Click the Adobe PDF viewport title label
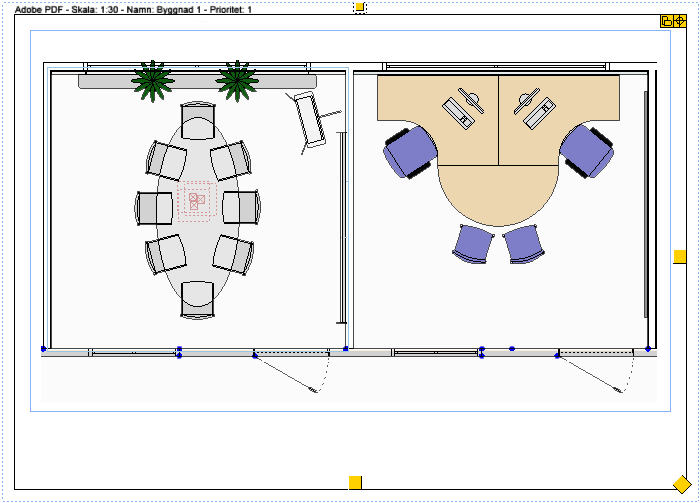This screenshot has width=700, height=503. 133,8
